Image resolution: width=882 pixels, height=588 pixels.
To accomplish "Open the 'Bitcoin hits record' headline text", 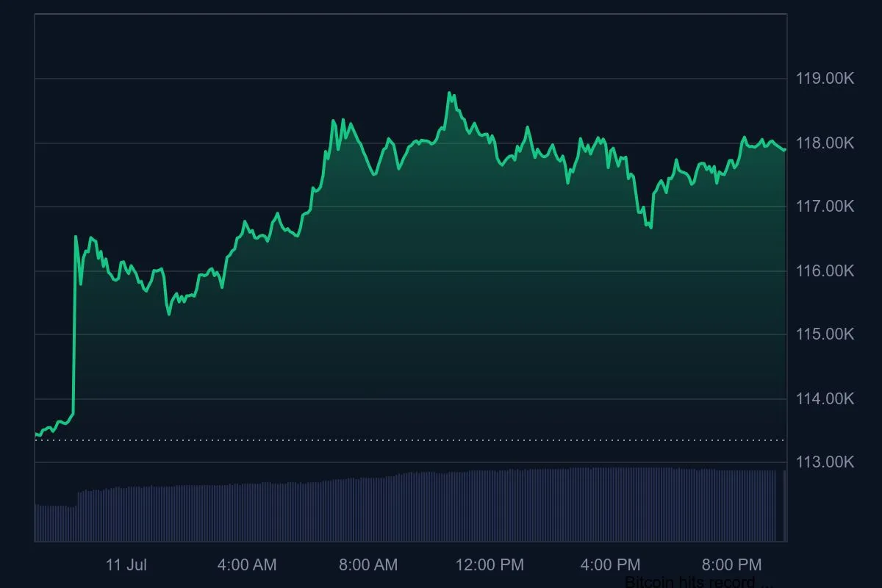I will (698, 582).
